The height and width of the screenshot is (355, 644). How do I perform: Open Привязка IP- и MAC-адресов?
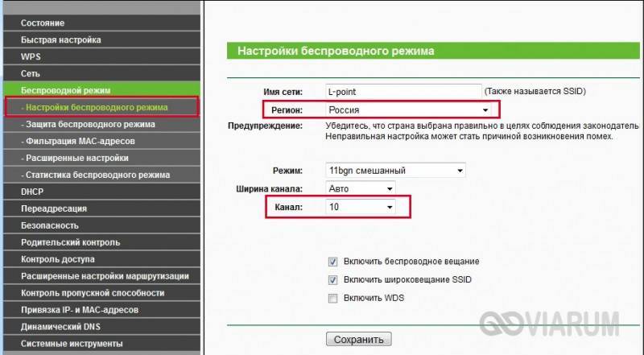pos(101,309)
